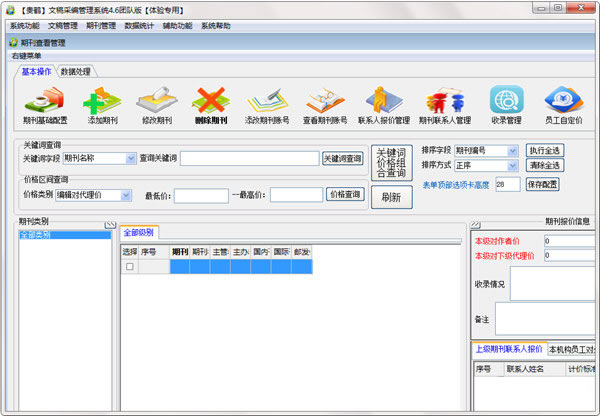Open the 排序字段 dropdown
The height and width of the screenshot is (416, 600).
512,151
